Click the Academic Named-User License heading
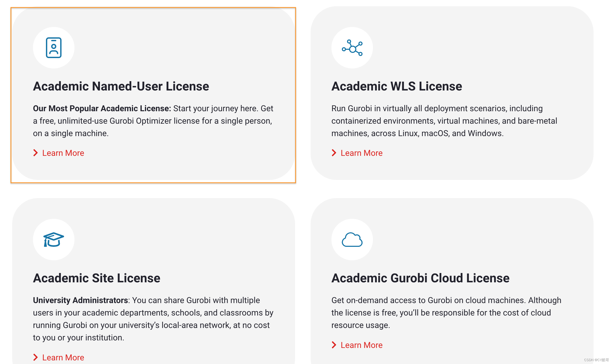This screenshot has height=364, width=613. pyautogui.click(x=121, y=86)
